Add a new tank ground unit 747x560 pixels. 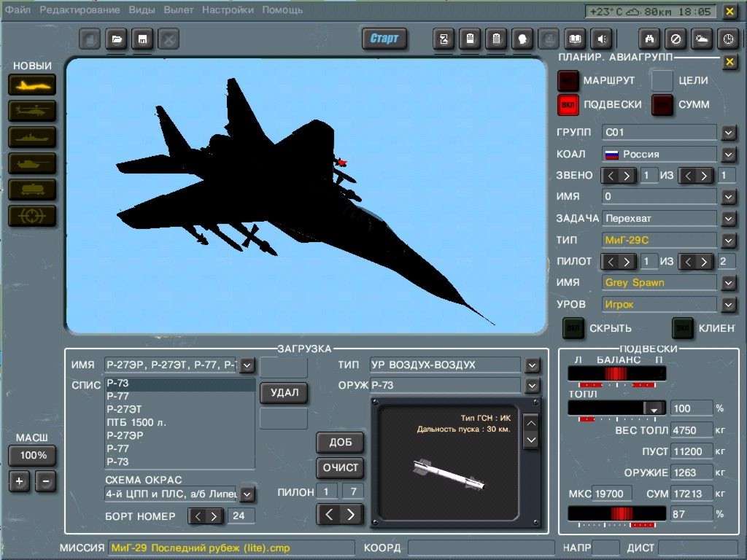[x=32, y=163]
